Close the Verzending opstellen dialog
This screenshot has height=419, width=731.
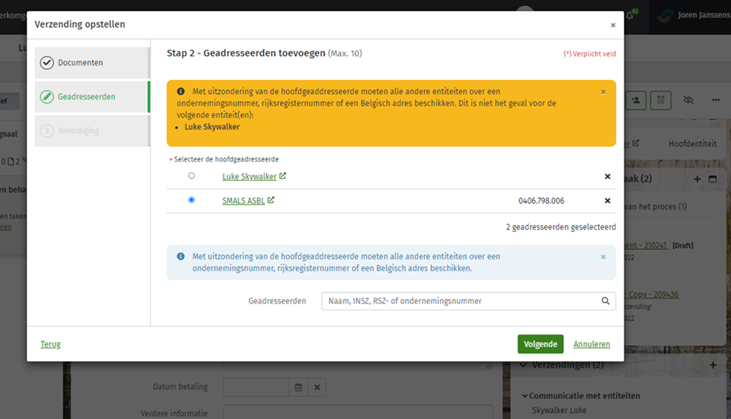[613, 25]
